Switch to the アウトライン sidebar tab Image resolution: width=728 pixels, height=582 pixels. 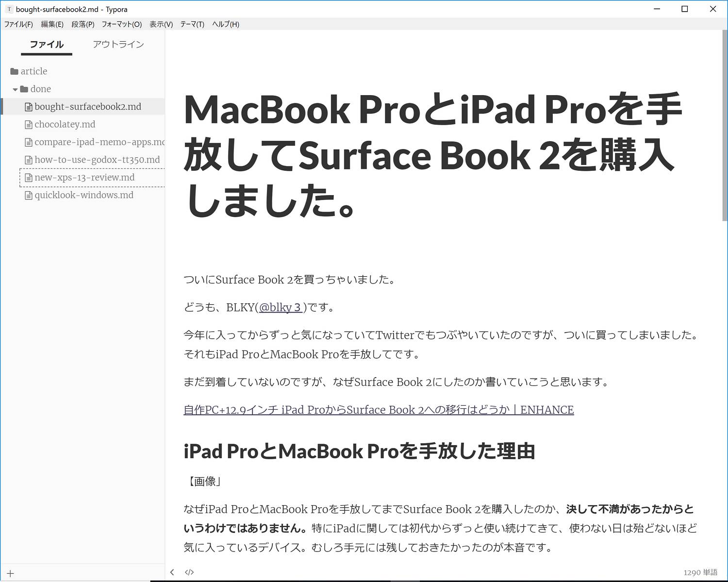point(118,44)
